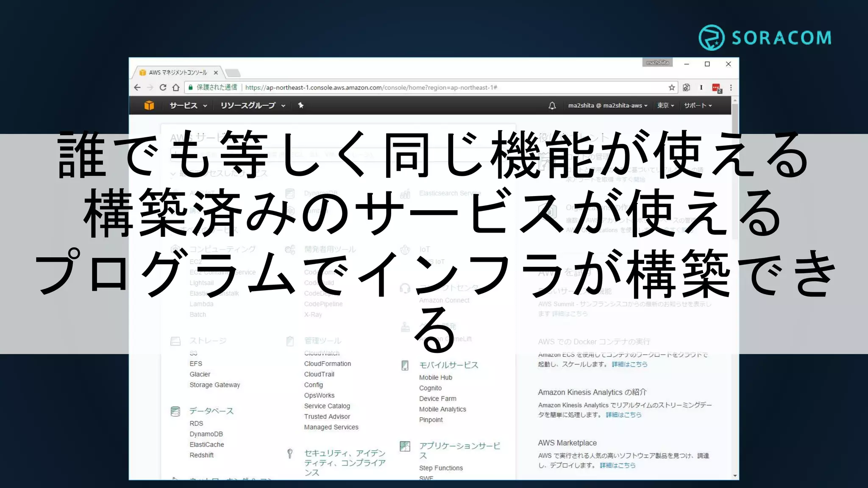Click the Database category icon

tap(175, 411)
